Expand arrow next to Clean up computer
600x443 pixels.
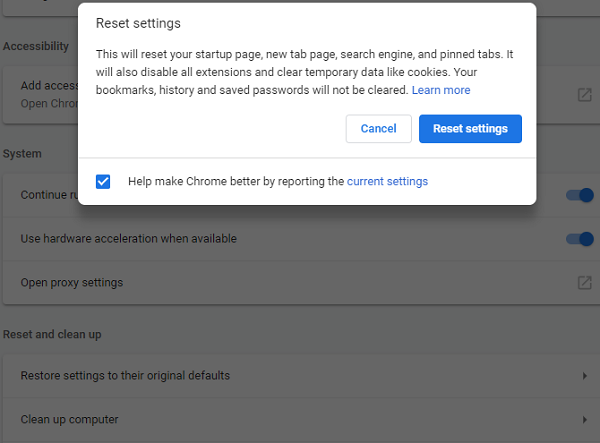point(584,420)
